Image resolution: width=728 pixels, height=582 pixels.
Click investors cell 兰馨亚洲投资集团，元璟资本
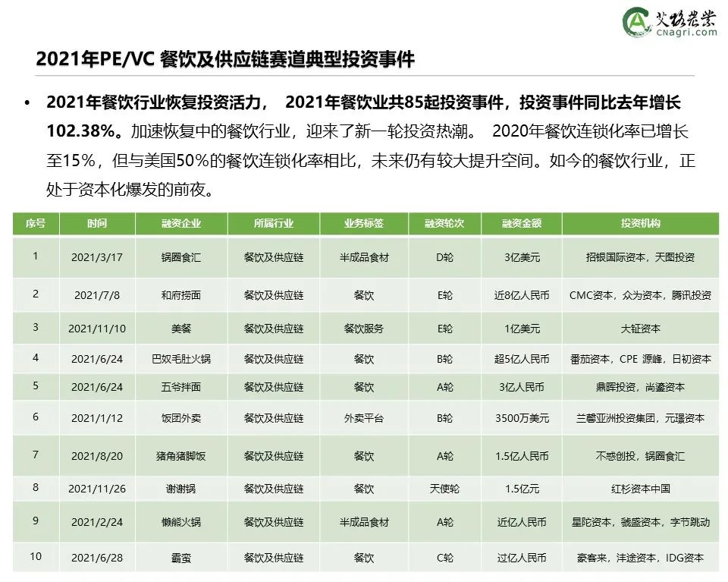tap(641, 418)
